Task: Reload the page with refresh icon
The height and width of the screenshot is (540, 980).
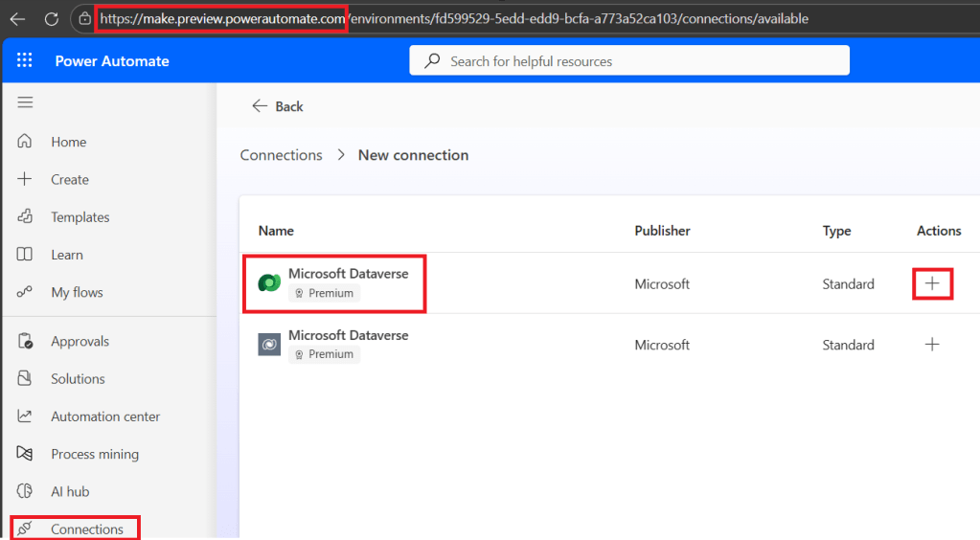Action: click(x=52, y=19)
